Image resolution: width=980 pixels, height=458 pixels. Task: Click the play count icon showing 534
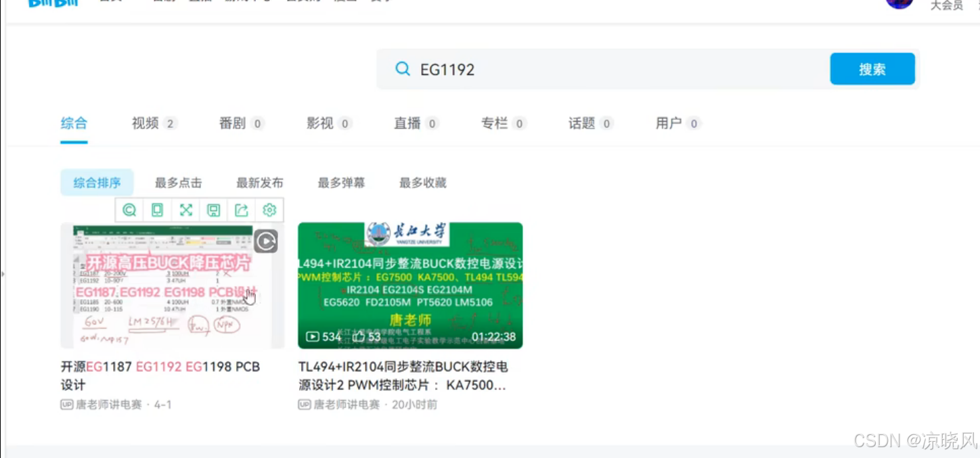[313, 336]
